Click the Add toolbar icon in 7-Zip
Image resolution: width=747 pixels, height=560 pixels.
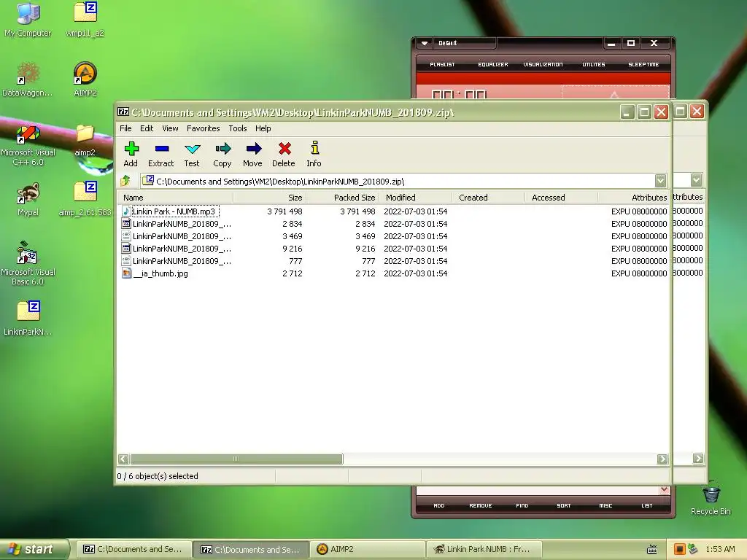pyautogui.click(x=131, y=155)
